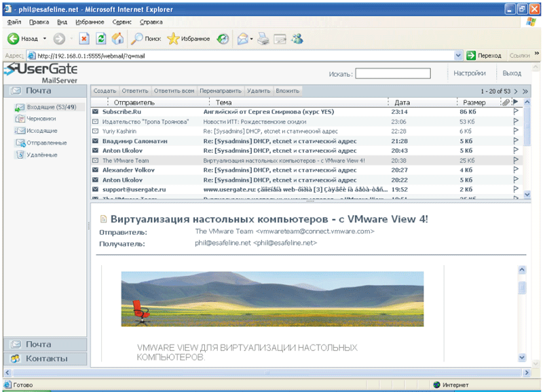Open the History clock icon

tap(223, 39)
